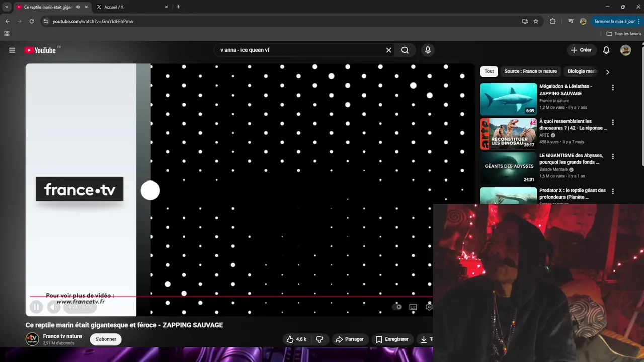Open video player settings gear
Screen dimensions: 644x362
[429, 307]
